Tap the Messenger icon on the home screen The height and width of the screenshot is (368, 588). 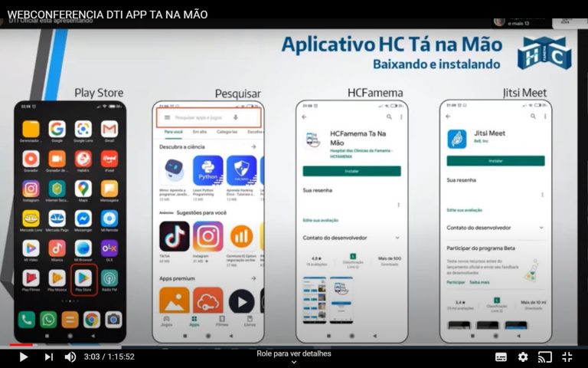coord(83,219)
